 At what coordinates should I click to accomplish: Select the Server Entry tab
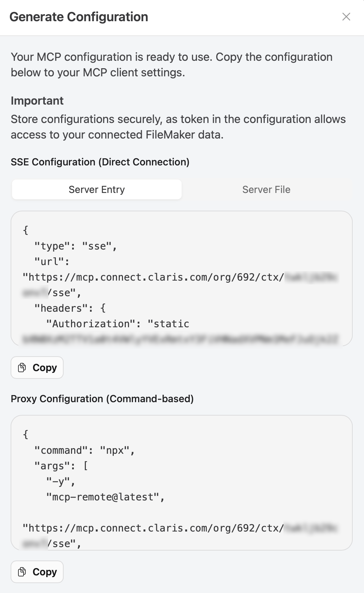96,189
